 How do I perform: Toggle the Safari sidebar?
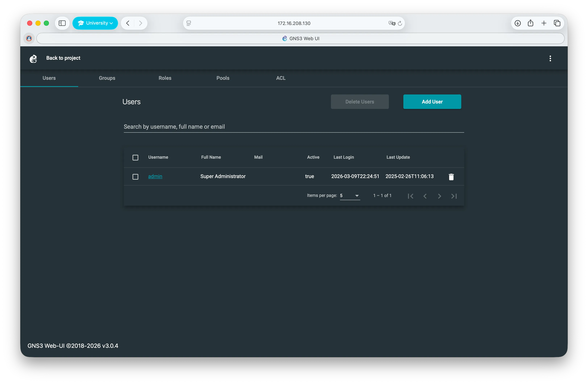62,23
